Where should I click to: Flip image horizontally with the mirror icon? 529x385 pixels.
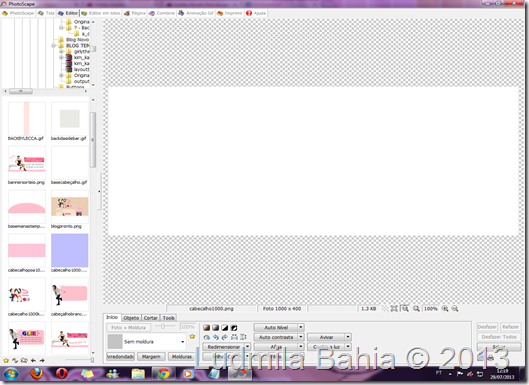[x=234, y=337]
